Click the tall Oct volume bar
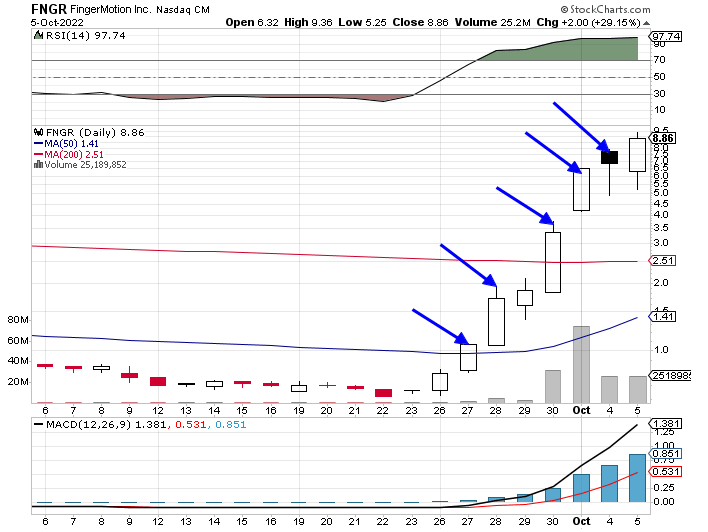Screen dimensions: 708x532 [x=581, y=364]
